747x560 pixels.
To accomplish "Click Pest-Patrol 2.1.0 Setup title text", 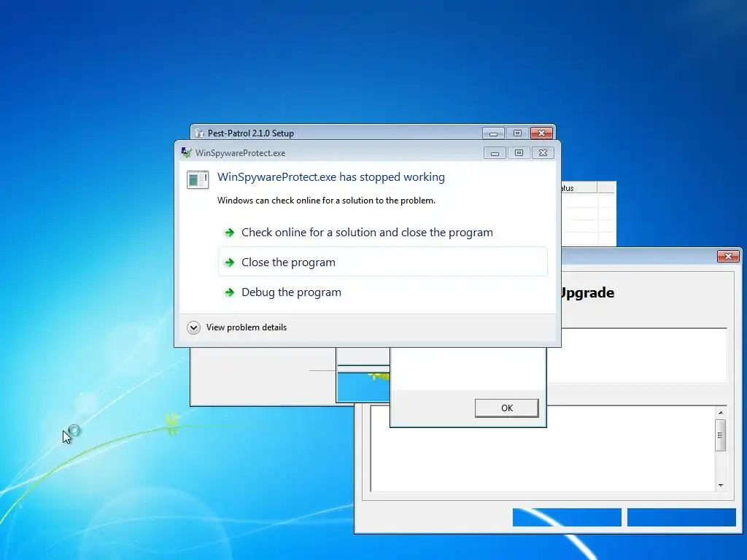I will (x=251, y=133).
